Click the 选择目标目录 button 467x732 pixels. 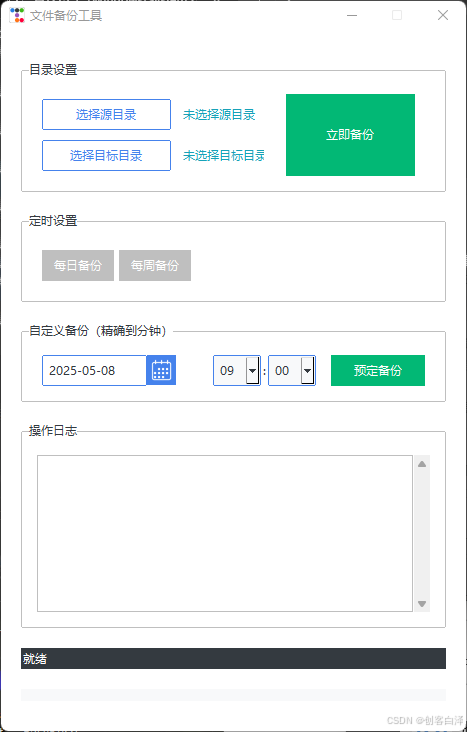(106, 155)
